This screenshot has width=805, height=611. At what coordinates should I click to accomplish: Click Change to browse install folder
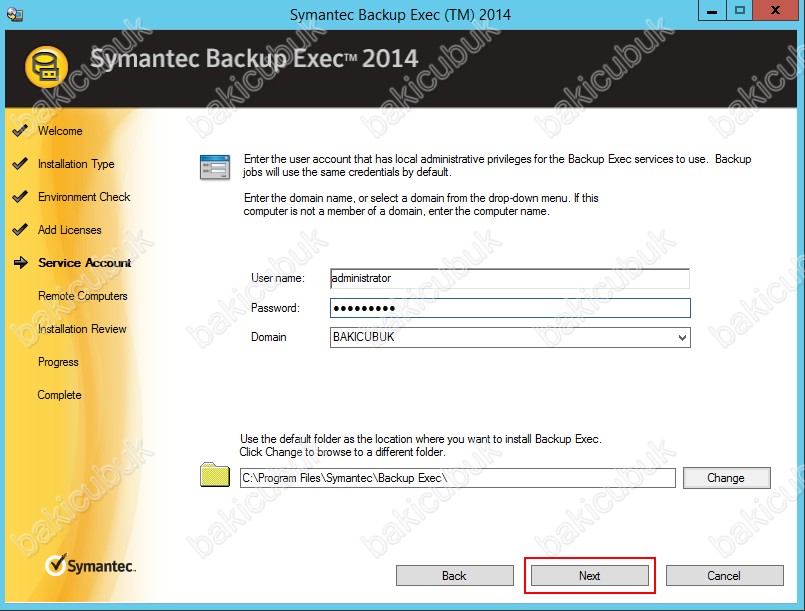point(726,478)
